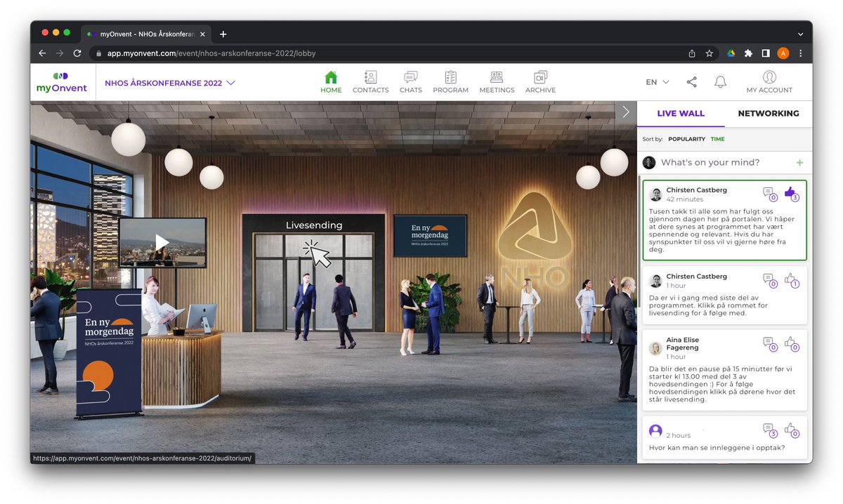Screen dimensions: 843x504
Task: Like Aina Elise Fagereng's post
Action: click(x=792, y=343)
